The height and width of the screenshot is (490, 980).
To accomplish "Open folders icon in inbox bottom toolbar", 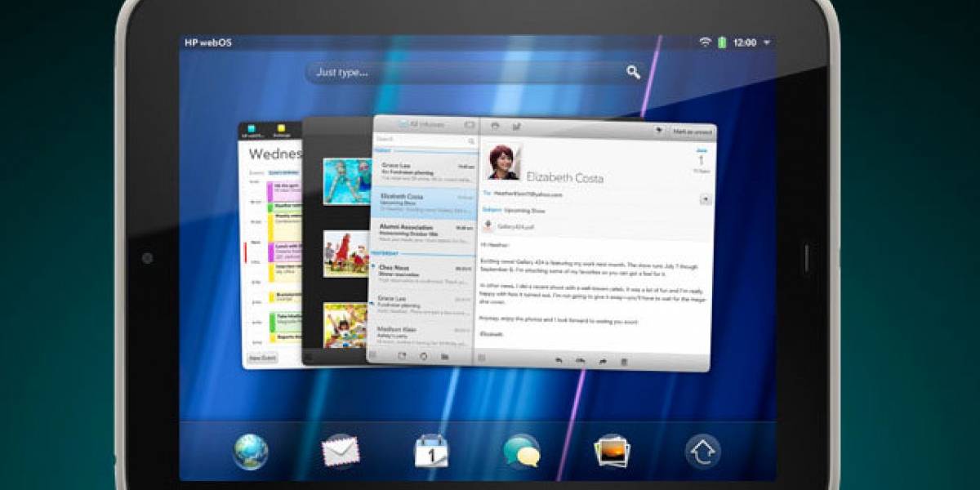I will click(x=445, y=356).
